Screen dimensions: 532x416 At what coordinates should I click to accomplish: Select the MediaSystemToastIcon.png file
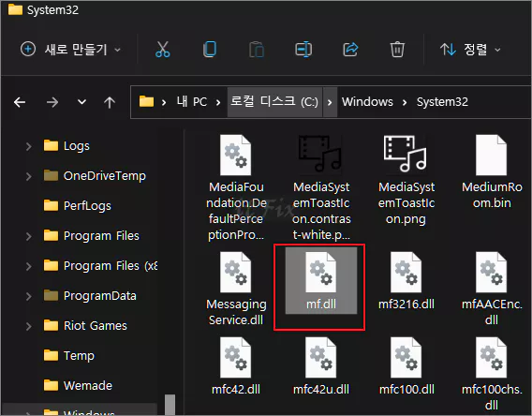(x=406, y=180)
